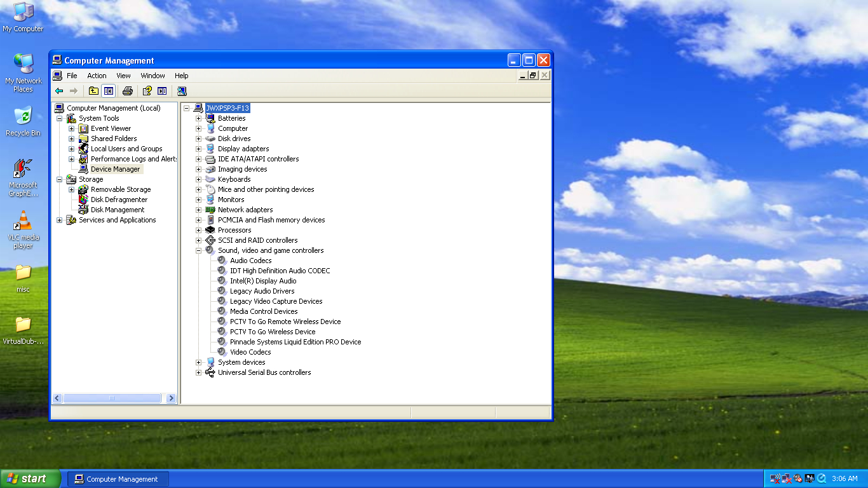Viewport: 868px width, 488px height.
Task: Select Shared Folders in the left tree
Action: point(114,139)
